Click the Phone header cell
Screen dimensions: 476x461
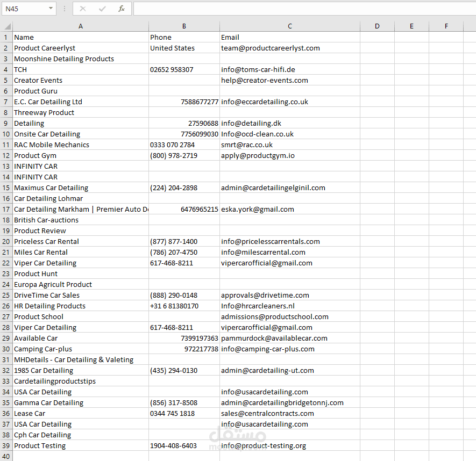184,37
